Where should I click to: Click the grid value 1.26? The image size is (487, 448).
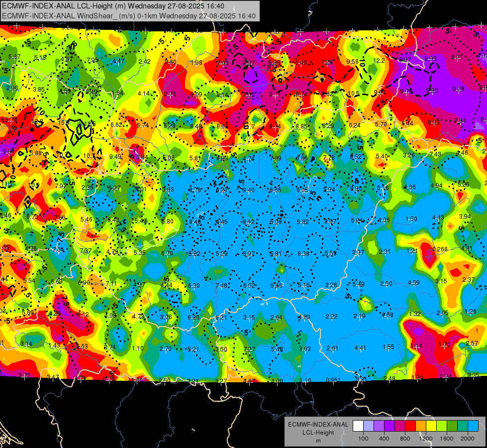(x=471, y=312)
